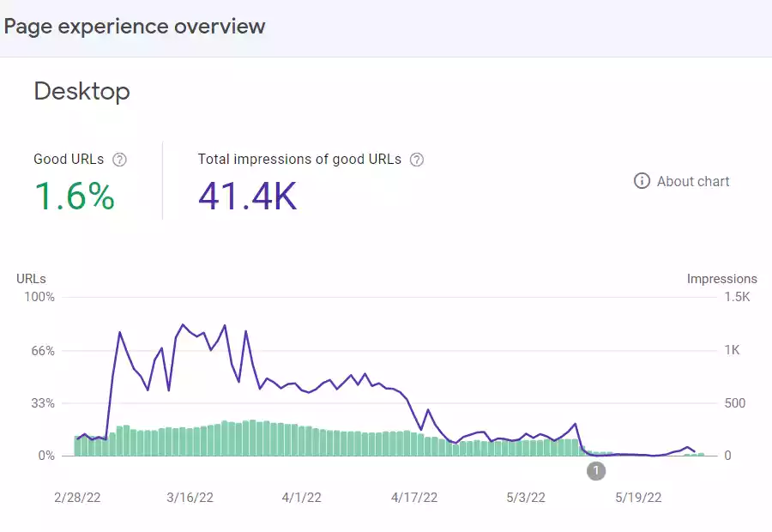Click the 5/19/22 date on the axis

[638, 498]
